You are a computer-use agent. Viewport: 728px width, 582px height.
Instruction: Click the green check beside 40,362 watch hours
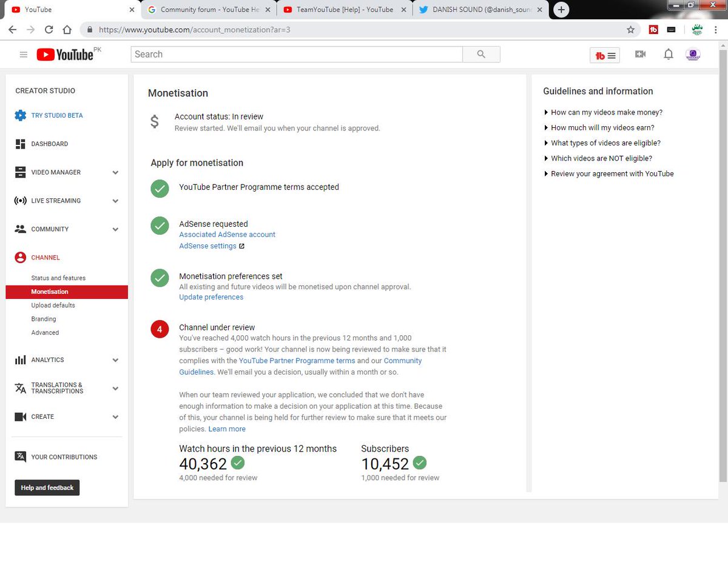click(x=238, y=463)
